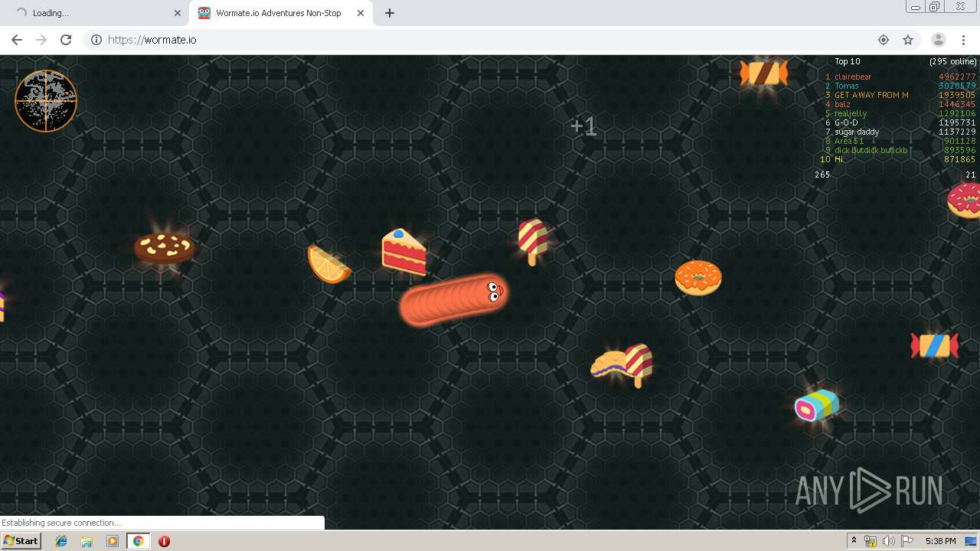This screenshot has width=980, height=551.
Task: Open Chrome's three-dot menu
Action: click(x=963, y=40)
